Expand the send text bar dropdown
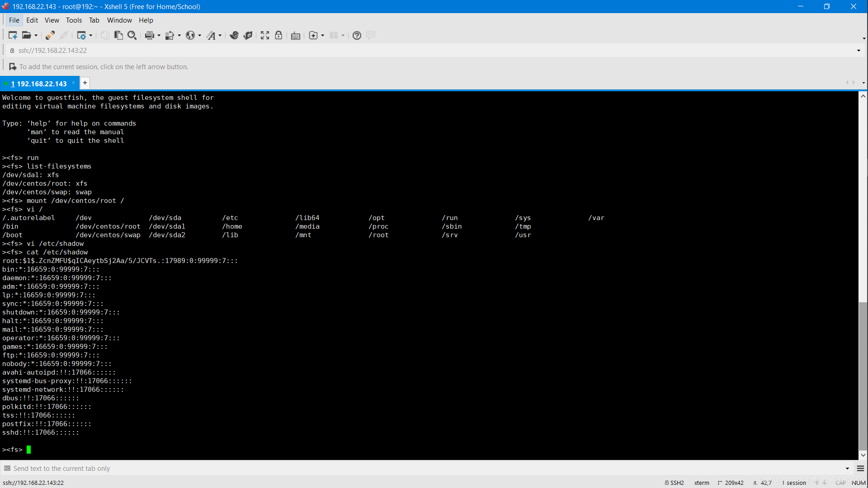Screen dimensions: 868x488 847,469
